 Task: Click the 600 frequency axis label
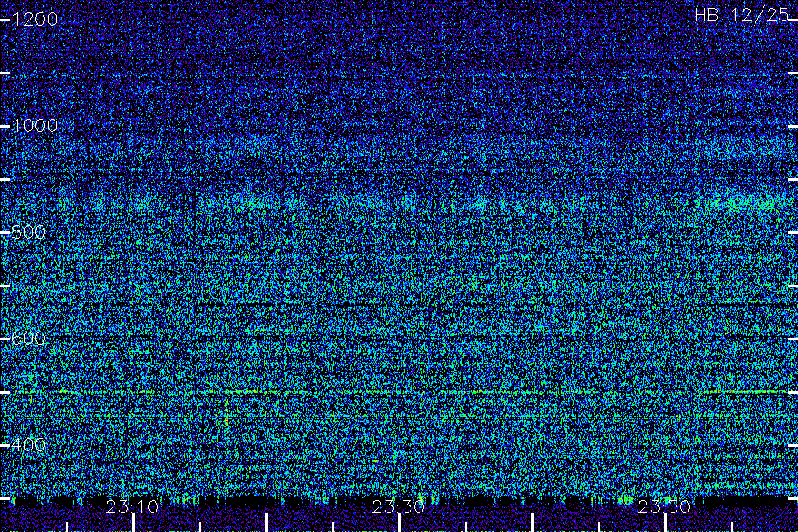pos(28,339)
